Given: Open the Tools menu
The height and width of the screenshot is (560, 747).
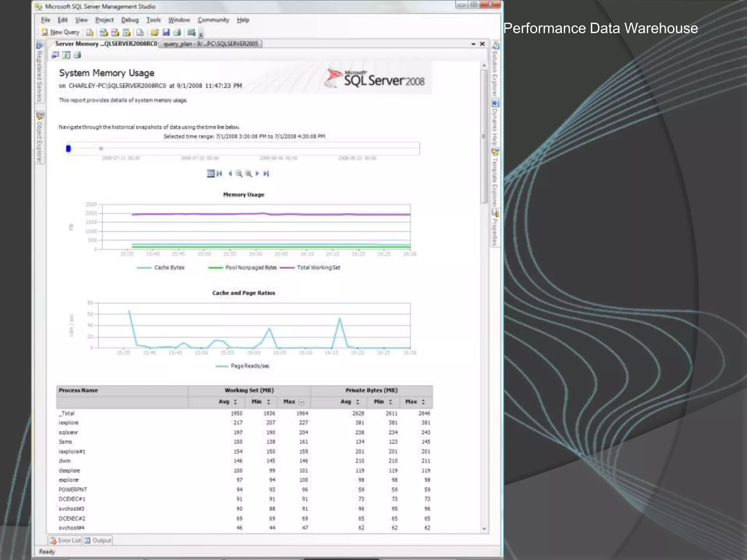Looking at the screenshot, I should tap(154, 20).
